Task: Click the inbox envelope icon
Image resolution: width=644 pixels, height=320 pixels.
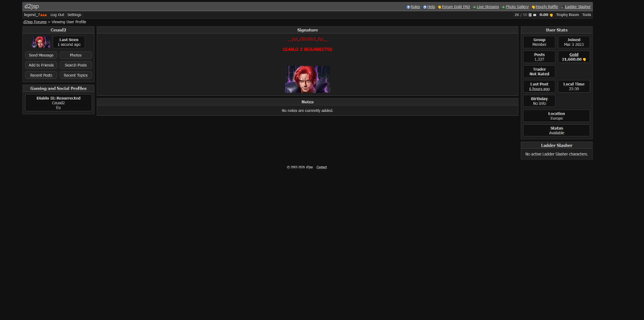Action: [535, 15]
